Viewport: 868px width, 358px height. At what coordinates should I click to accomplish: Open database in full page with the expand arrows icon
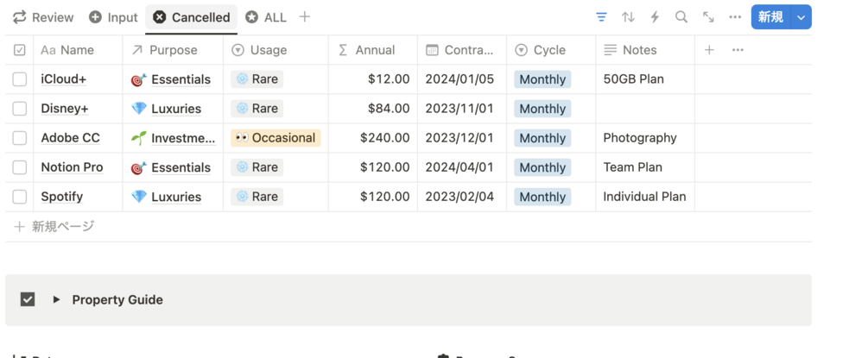point(708,17)
